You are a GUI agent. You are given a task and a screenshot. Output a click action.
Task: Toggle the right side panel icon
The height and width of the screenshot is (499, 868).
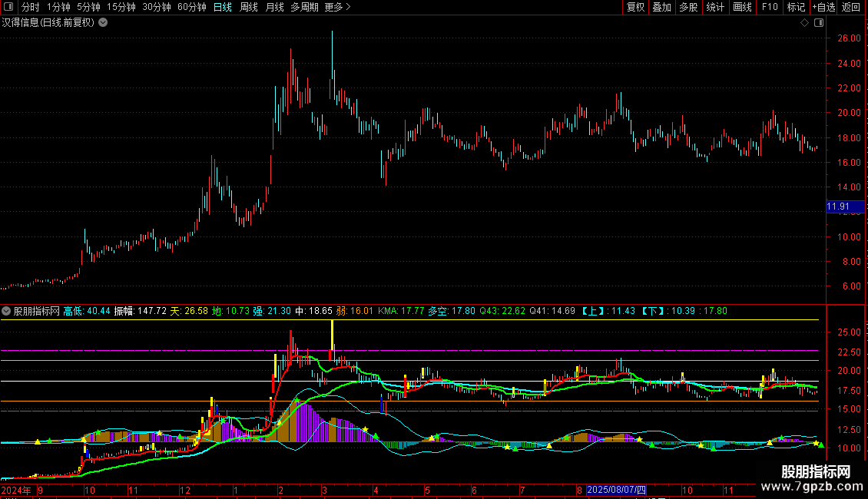[816, 23]
